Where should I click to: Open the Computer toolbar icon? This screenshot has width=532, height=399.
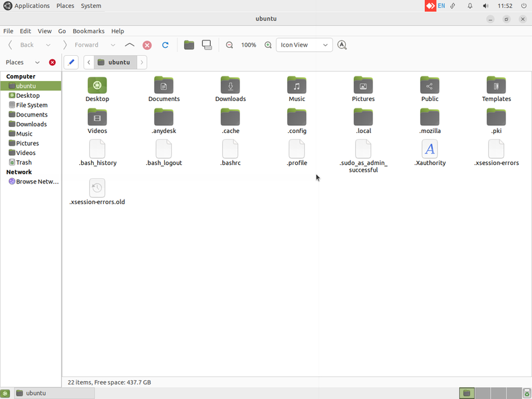(x=207, y=45)
